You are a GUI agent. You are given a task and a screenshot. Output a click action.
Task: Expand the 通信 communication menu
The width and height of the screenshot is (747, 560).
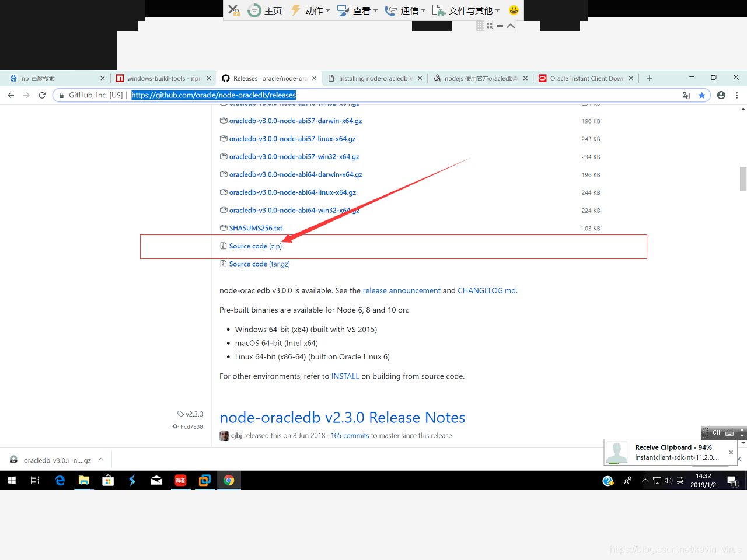click(x=406, y=10)
